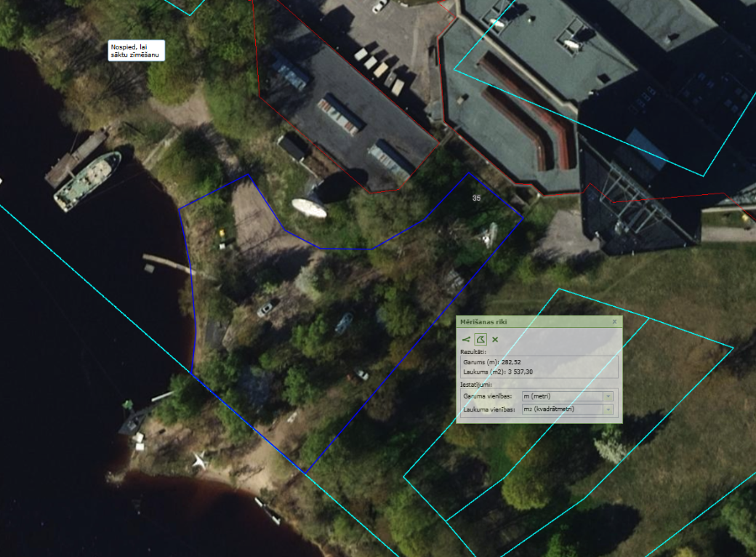The width and height of the screenshot is (756, 557).
Task: Click the white car inside the blue polygon
Action: point(267,308)
